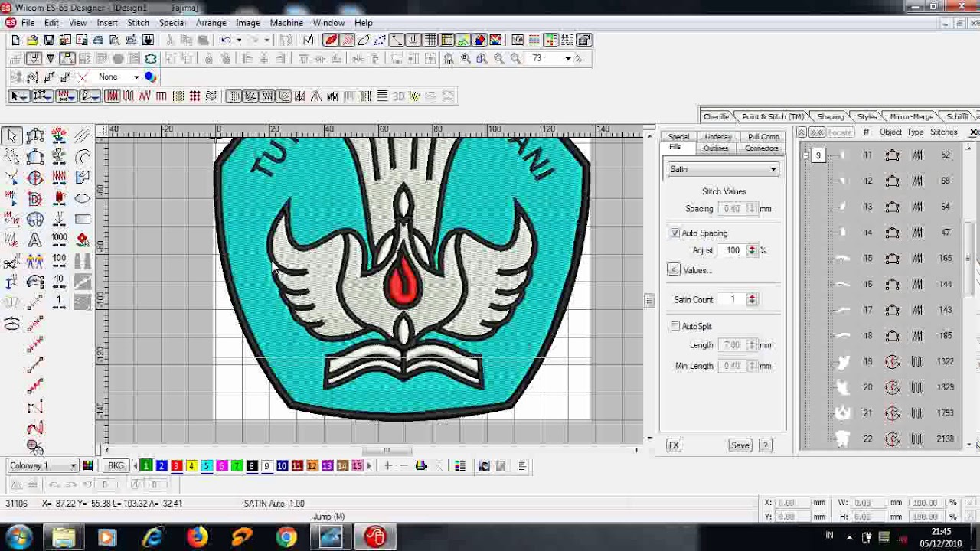The height and width of the screenshot is (551, 980).
Task: Click the Close Curve arc tool
Action: pyautogui.click(x=83, y=157)
